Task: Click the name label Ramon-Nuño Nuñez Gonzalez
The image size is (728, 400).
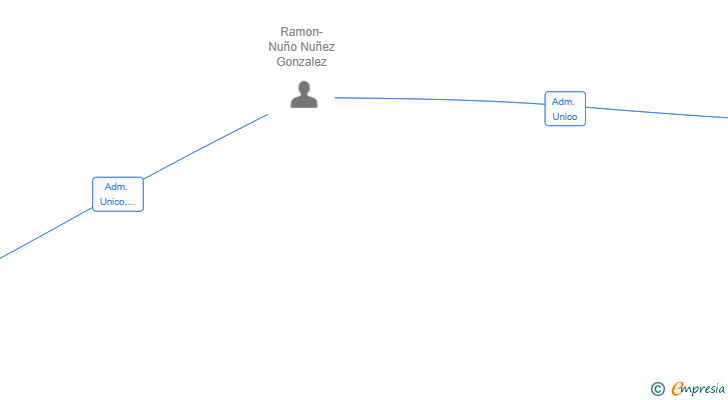Action: pos(301,46)
